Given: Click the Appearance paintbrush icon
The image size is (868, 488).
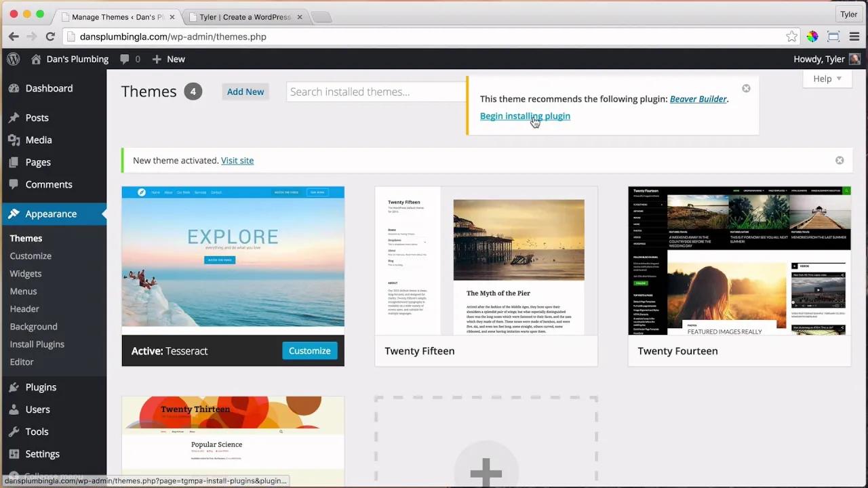Looking at the screenshot, I should coord(14,213).
